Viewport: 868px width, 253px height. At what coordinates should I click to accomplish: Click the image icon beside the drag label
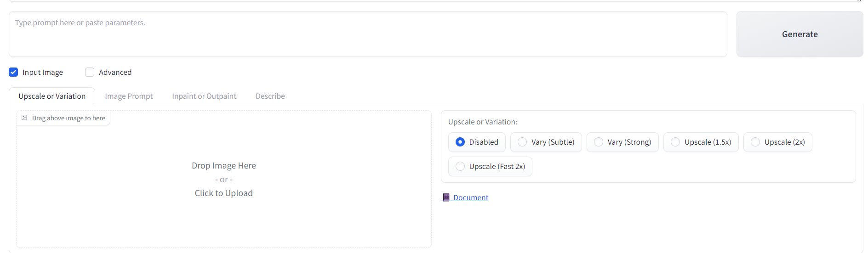pyautogui.click(x=24, y=118)
